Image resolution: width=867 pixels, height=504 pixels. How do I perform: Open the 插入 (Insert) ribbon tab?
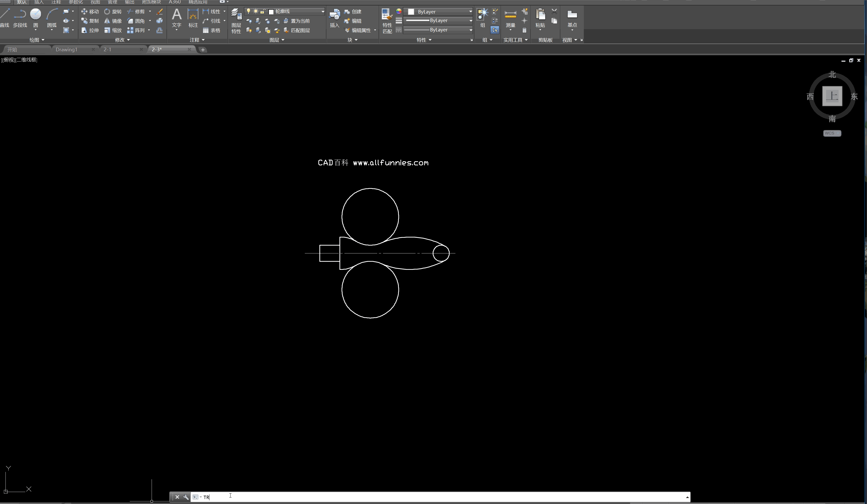tap(39, 2)
